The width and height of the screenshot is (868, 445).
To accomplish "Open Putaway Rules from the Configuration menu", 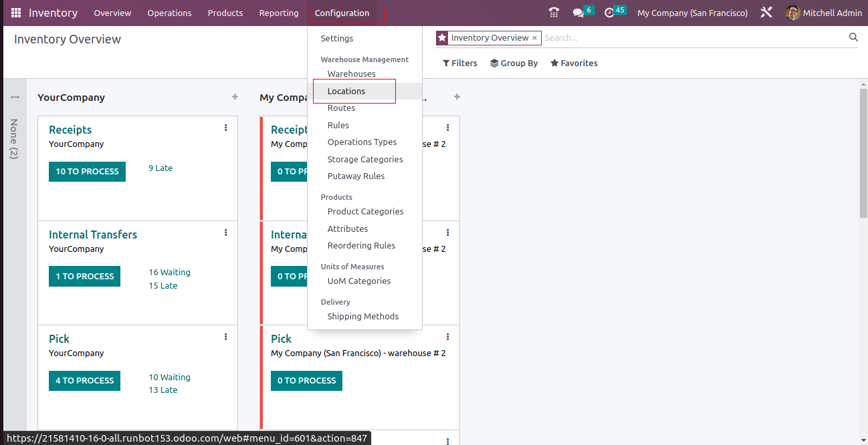I will coord(356,176).
